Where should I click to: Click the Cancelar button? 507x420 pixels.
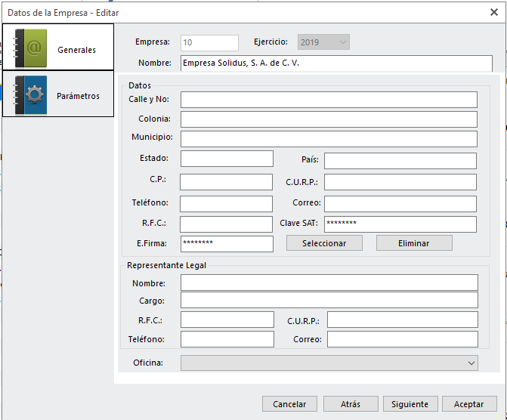(x=289, y=404)
